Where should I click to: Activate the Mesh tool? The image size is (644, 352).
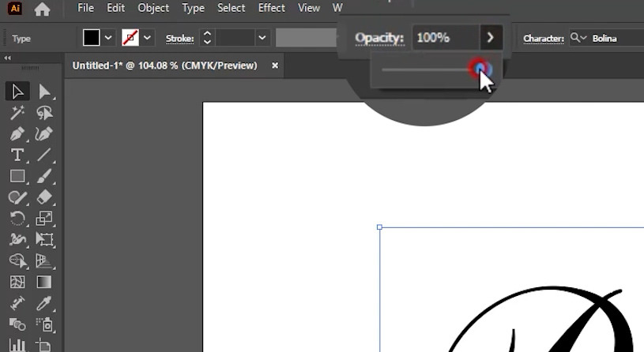(17, 283)
